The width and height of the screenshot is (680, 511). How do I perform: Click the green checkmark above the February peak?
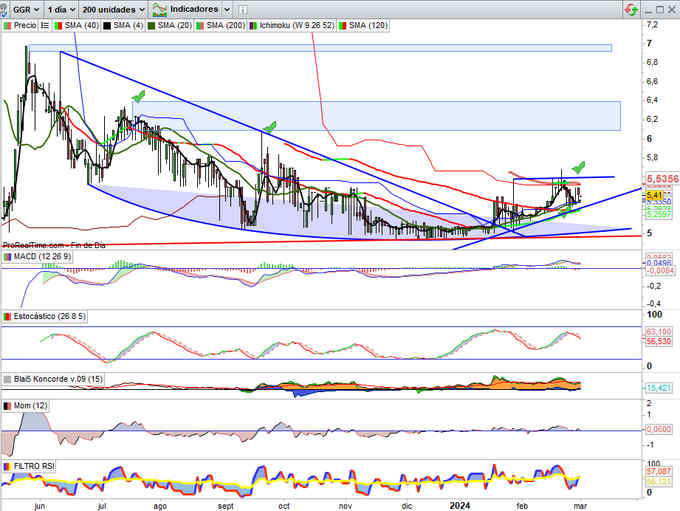click(x=578, y=165)
